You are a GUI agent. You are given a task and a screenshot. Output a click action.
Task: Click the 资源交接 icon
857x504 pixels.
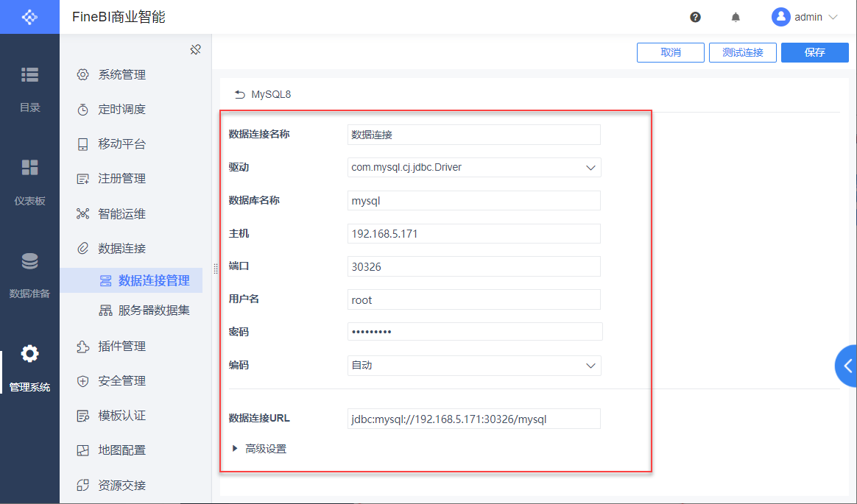[x=82, y=485]
